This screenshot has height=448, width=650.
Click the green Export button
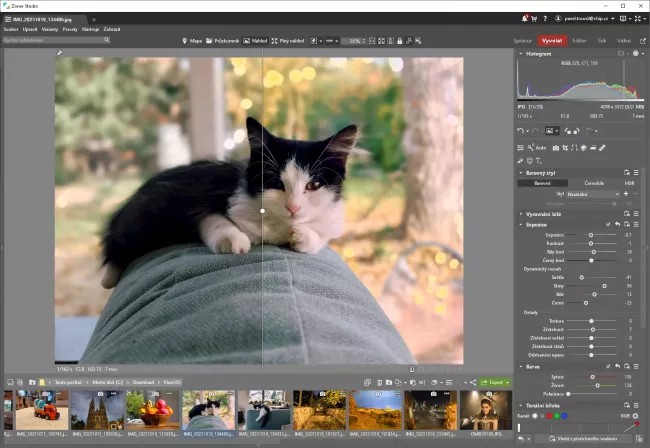click(x=493, y=382)
